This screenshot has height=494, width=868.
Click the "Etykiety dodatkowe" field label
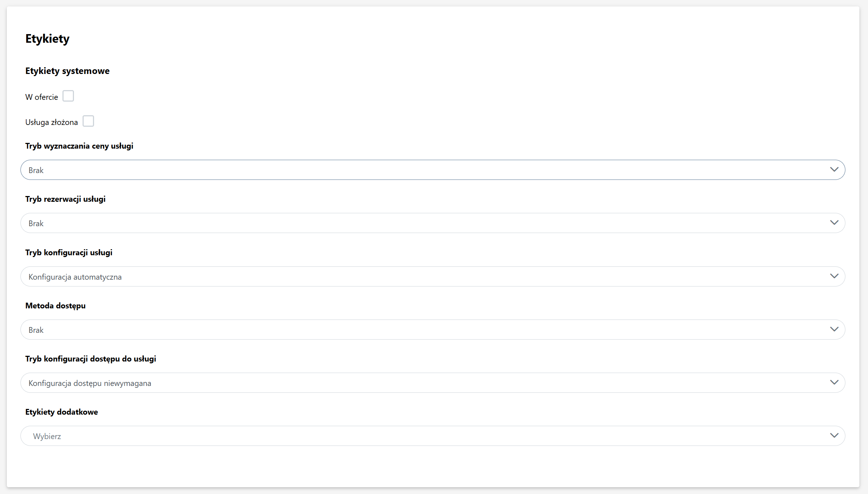click(x=61, y=412)
